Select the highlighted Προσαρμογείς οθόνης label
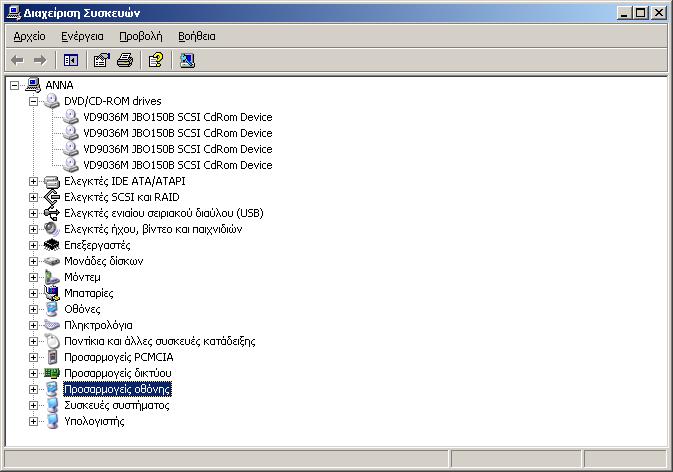 (118, 390)
